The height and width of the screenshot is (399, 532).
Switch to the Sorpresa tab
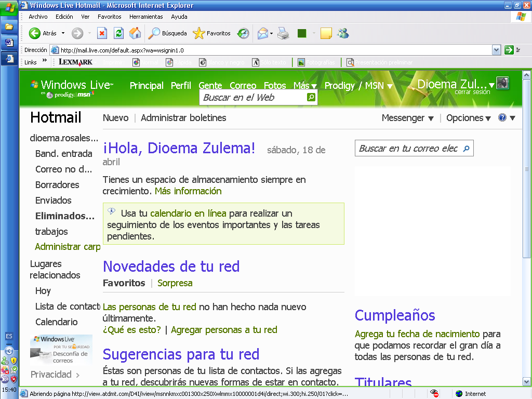pyautogui.click(x=175, y=283)
